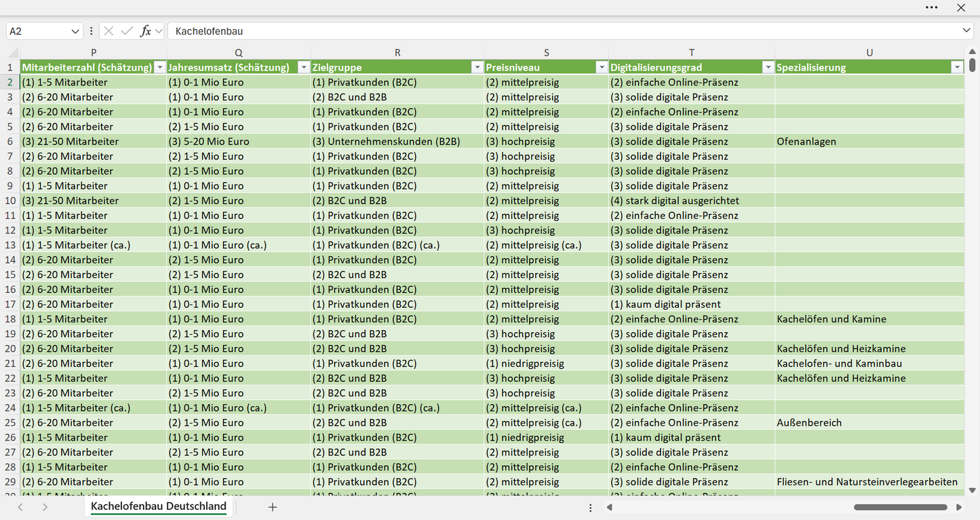Open the three-dots more options menu at top
The width and height of the screenshot is (980, 520).
[932, 7]
